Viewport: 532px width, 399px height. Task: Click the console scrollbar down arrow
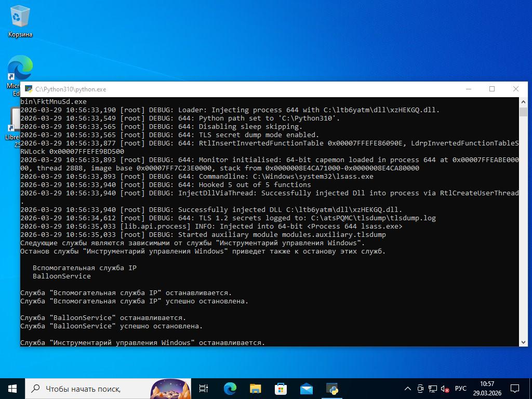[x=523, y=341]
